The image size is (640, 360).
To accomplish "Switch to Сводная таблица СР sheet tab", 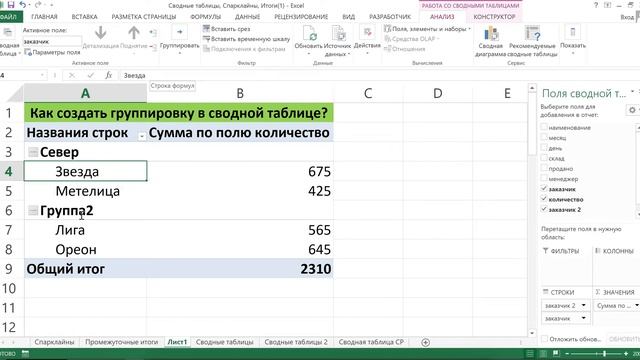I will coord(371,342).
